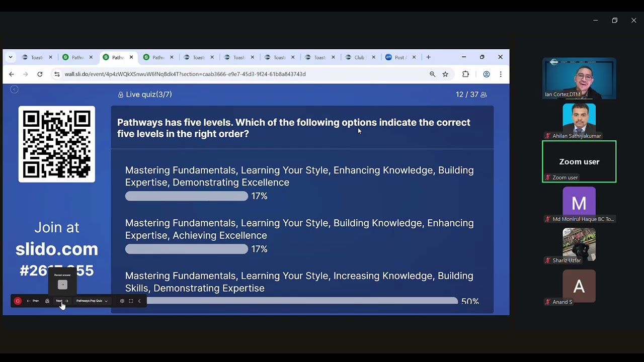Select Md Monirul Haque's participant tile
644x362 pixels.
pos(579,205)
